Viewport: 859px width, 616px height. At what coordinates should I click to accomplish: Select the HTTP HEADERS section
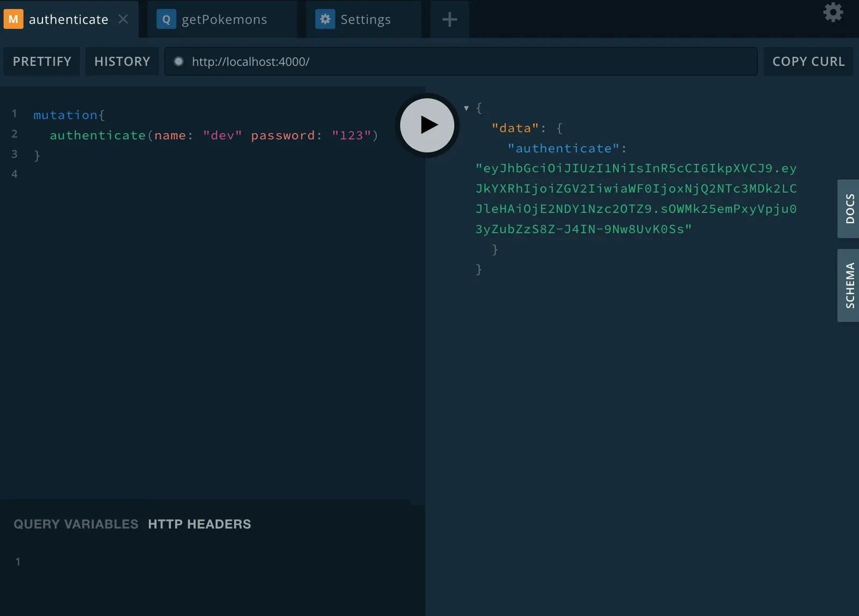click(x=199, y=524)
